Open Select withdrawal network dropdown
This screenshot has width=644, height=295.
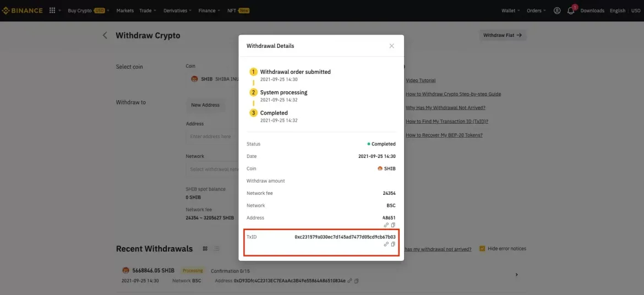coord(212,170)
